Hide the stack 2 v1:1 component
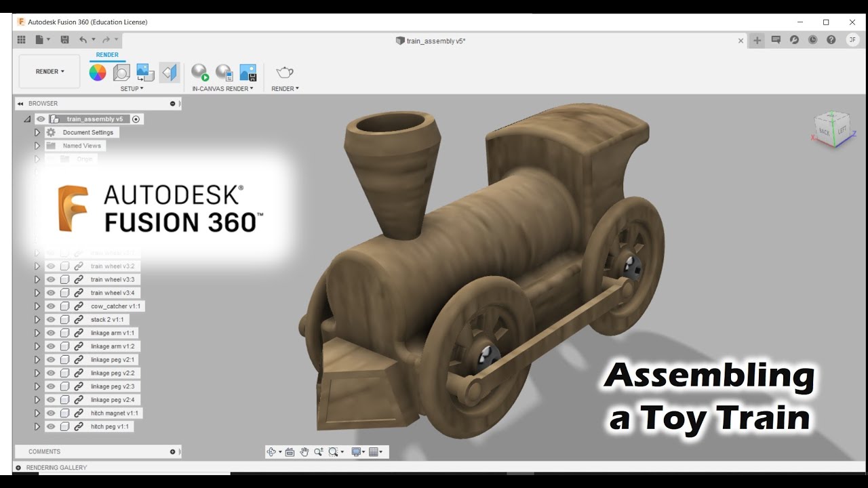The height and width of the screenshot is (488, 868). (x=51, y=319)
